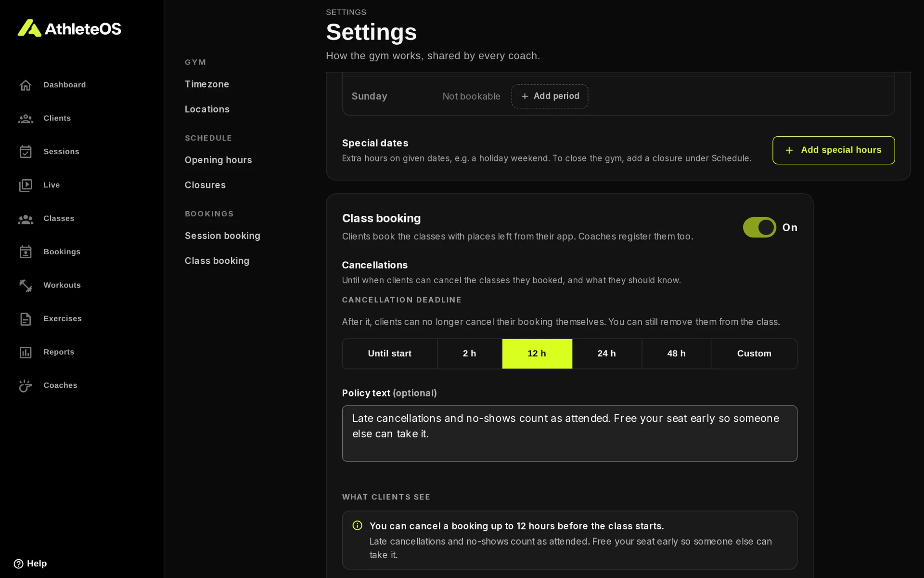The image size is (924, 578).
Task: Click the AthleteOS logo
Action: pyautogui.click(x=69, y=28)
